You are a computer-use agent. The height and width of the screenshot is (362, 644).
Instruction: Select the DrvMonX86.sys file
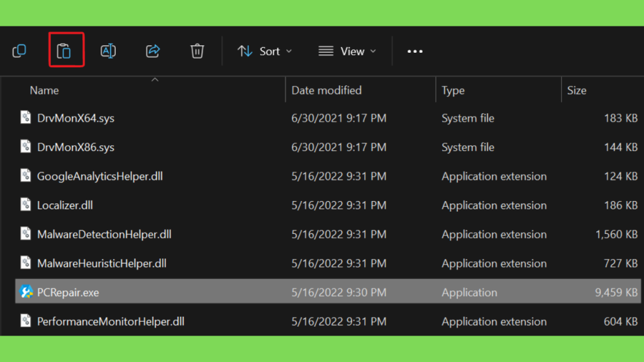75,147
